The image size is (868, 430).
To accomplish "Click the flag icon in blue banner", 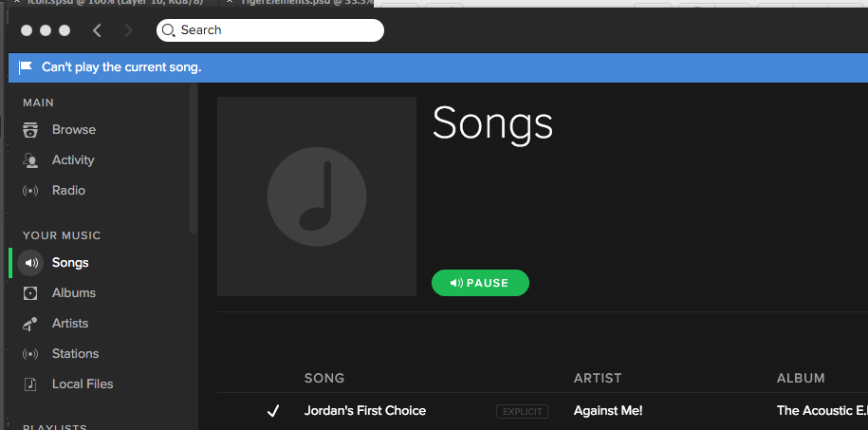I will 26,67.
